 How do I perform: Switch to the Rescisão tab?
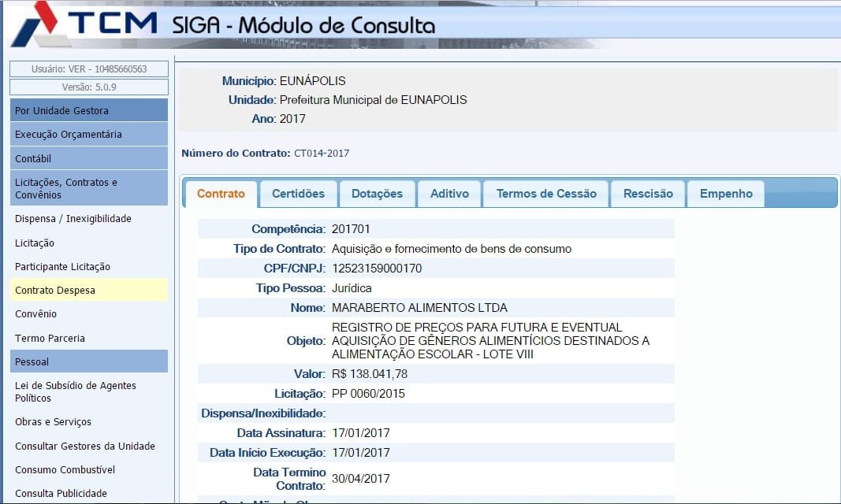[x=648, y=194]
